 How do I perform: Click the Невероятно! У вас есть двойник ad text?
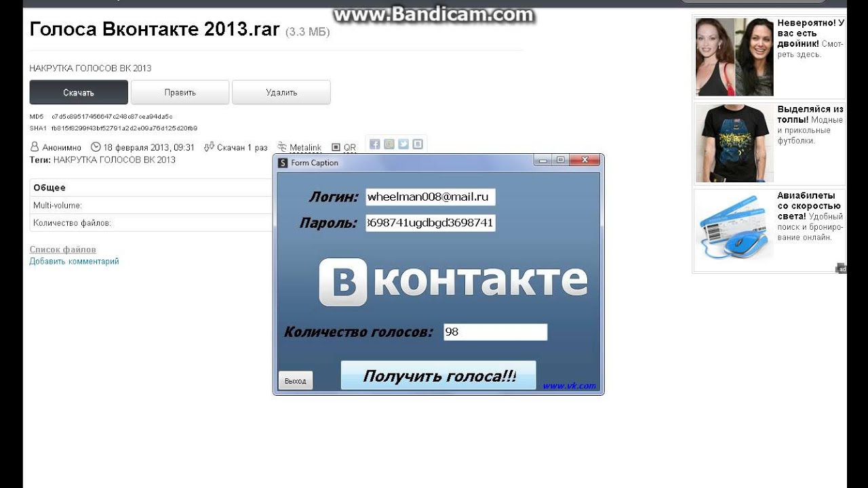click(810, 39)
